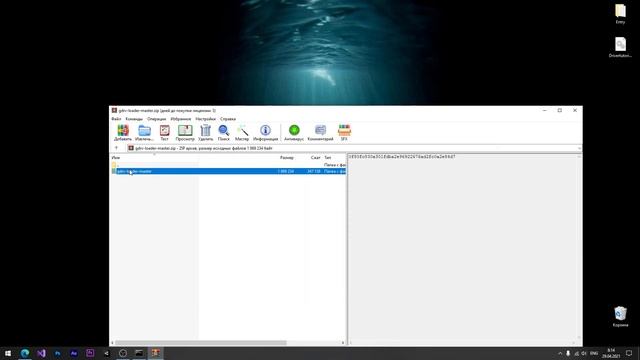Image resolution: width=640 pixels, height=360 pixels.
Task: Click the Добавить (Add) toolbar icon
Action: click(x=123, y=133)
